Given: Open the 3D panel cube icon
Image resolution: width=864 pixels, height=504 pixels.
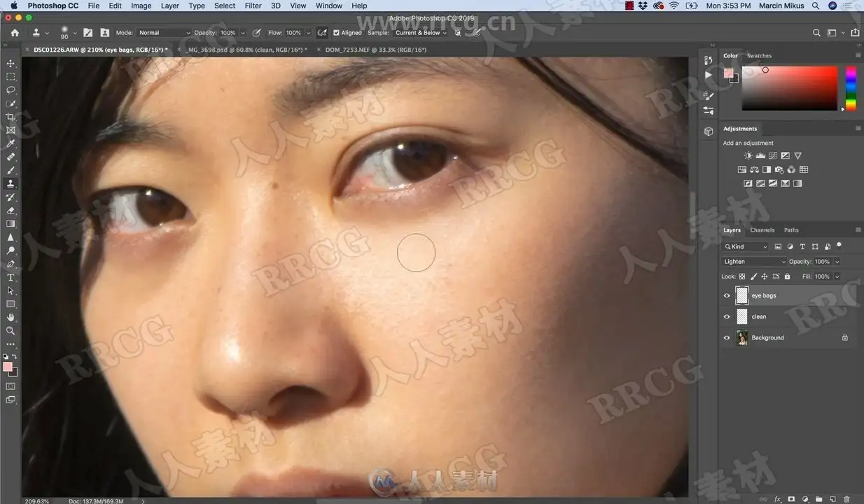Looking at the screenshot, I should 708,131.
